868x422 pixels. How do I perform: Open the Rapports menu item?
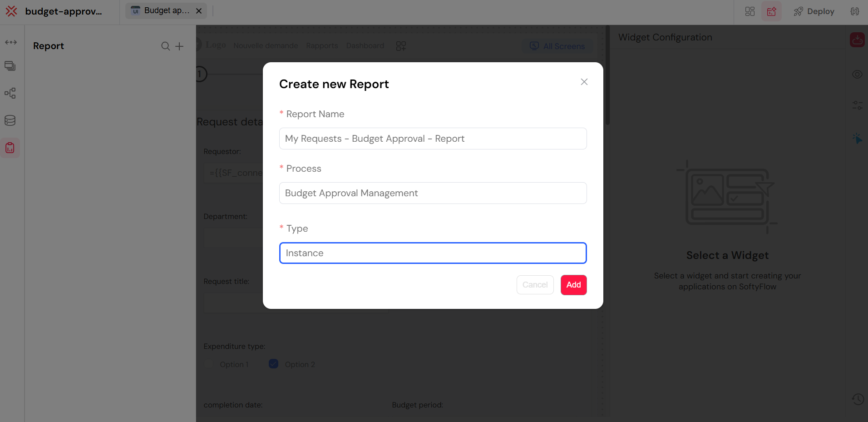322,45
